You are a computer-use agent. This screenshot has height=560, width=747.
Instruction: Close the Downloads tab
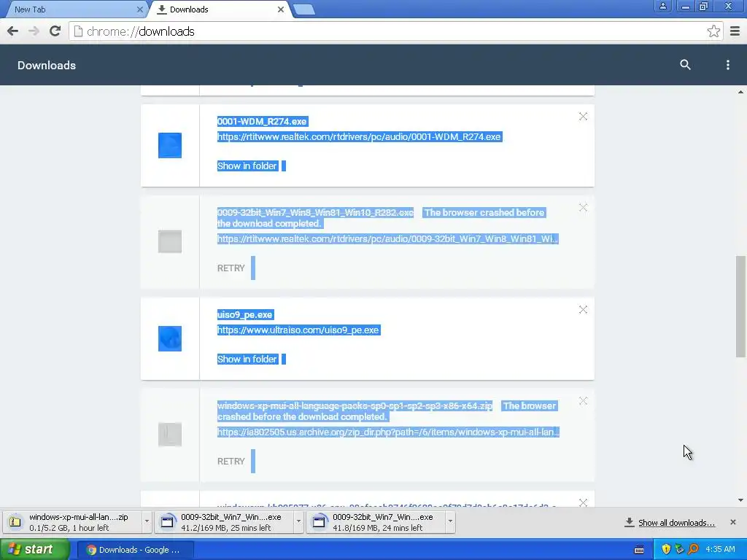pyautogui.click(x=281, y=9)
